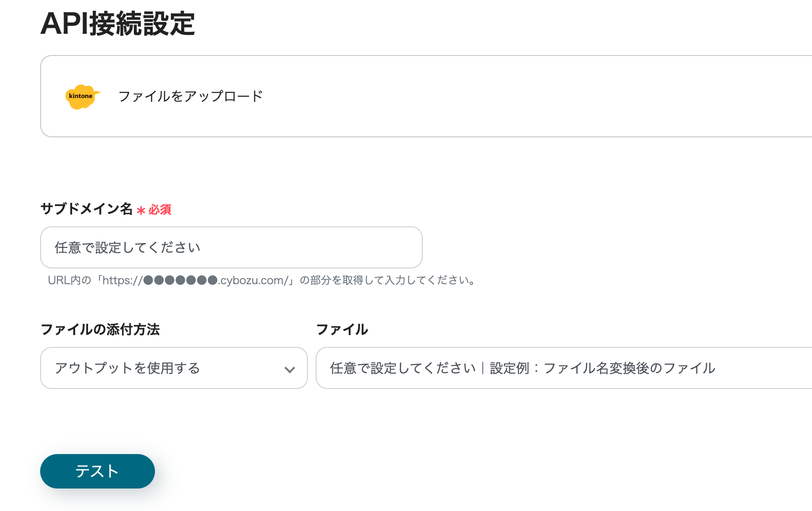The image size is (812, 511).
Task: Focus the サブドメイン名 input field
Action: (x=231, y=247)
